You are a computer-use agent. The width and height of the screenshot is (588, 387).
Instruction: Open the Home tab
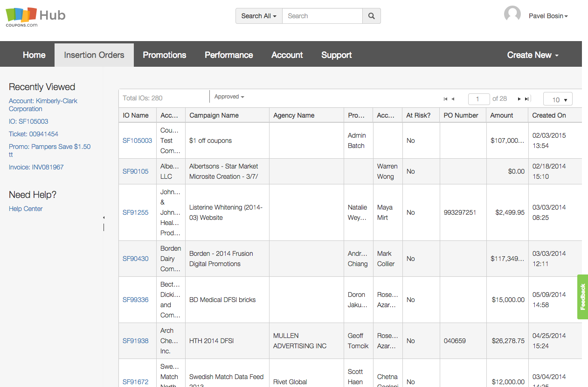(x=34, y=55)
